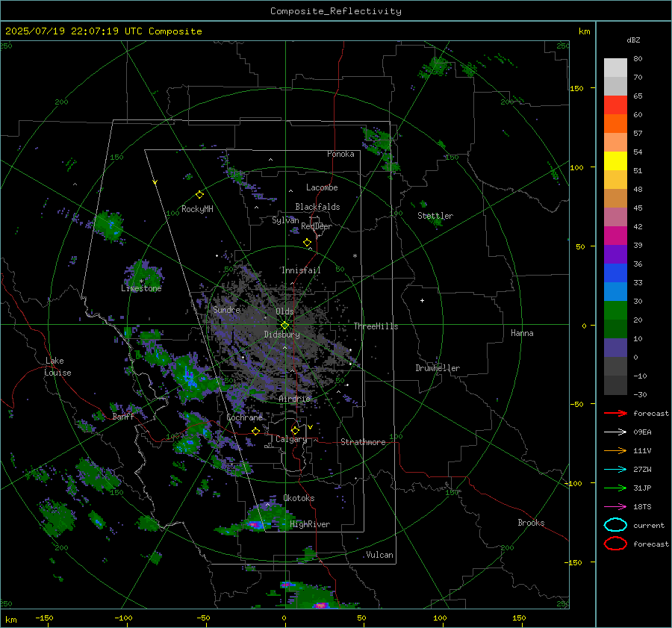Click the Cochrane city label
The height and width of the screenshot is (628, 672).
(x=244, y=417)
